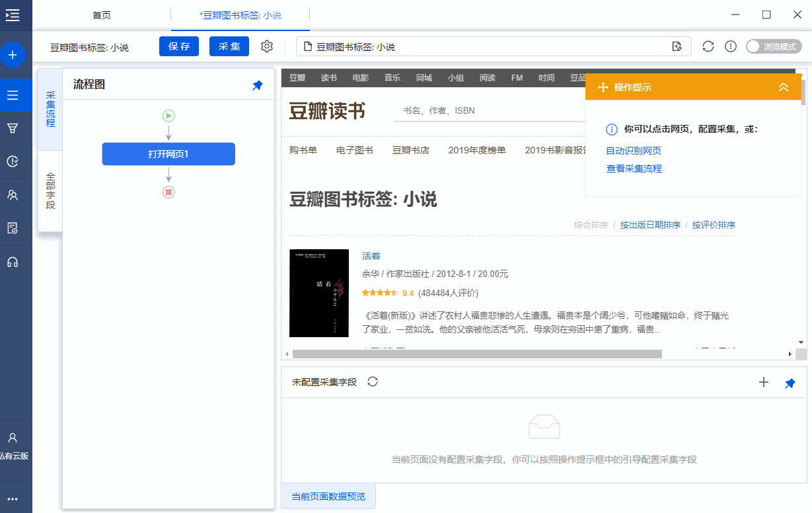The width and height of the screenshot is (812, 513).
Task: Click 按评价排序 link
Action: 714,225
